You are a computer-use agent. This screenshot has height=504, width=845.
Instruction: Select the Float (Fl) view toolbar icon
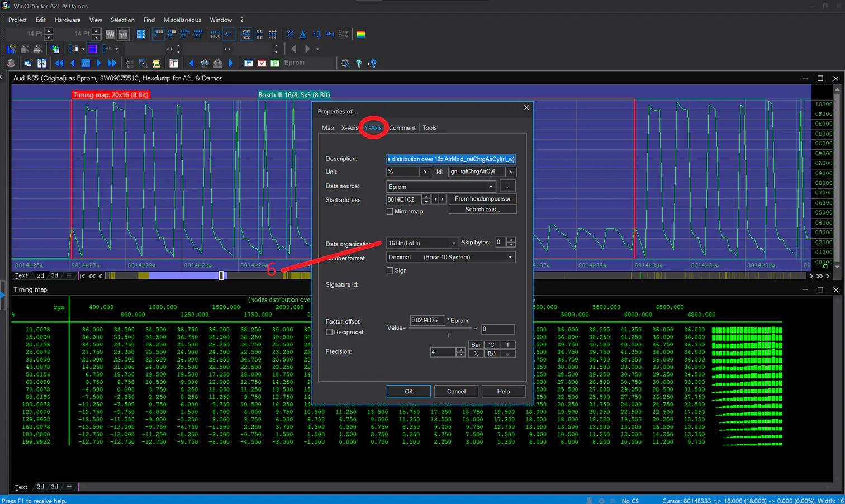pos(198,34)
